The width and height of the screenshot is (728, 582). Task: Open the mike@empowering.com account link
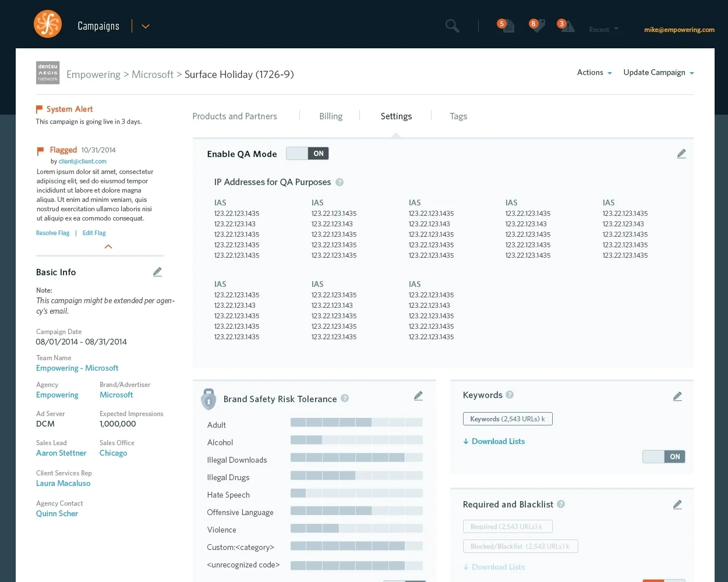679,30
